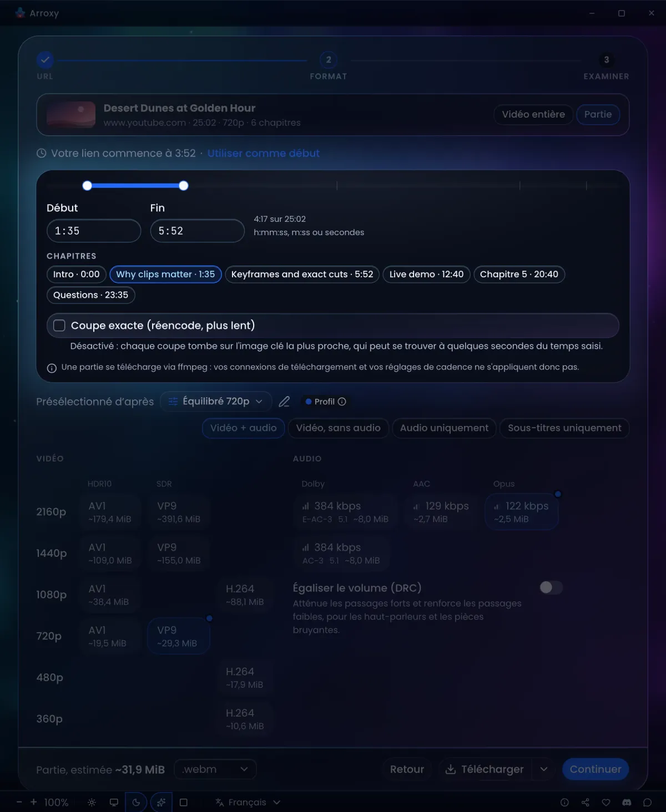
Task: Toggle the sparkle effects button in the status bar
Action: point(161,802)
